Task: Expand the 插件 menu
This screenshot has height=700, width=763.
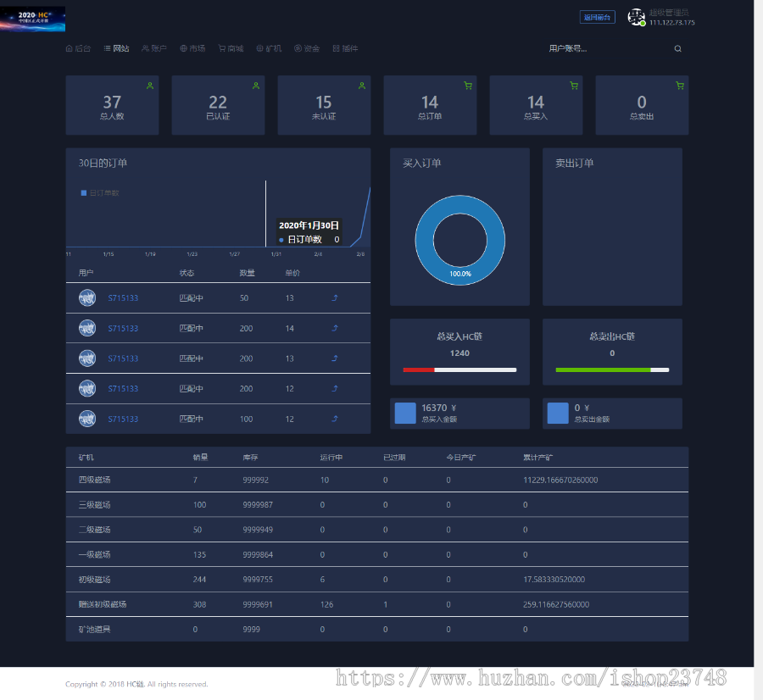Action: [346, 48]
